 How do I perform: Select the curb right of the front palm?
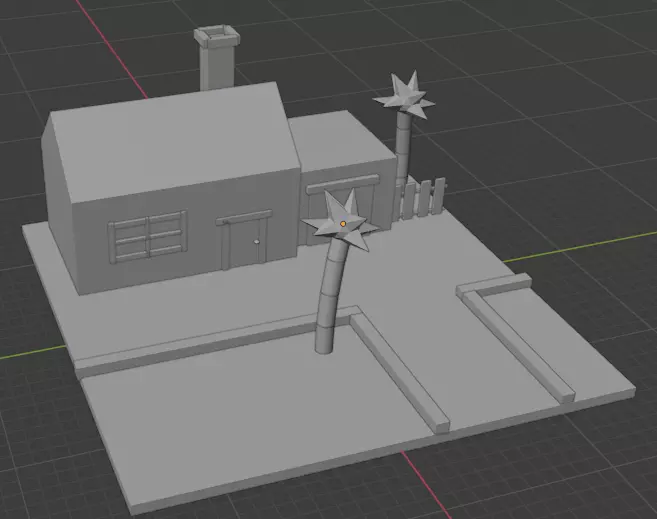point(399,373)
